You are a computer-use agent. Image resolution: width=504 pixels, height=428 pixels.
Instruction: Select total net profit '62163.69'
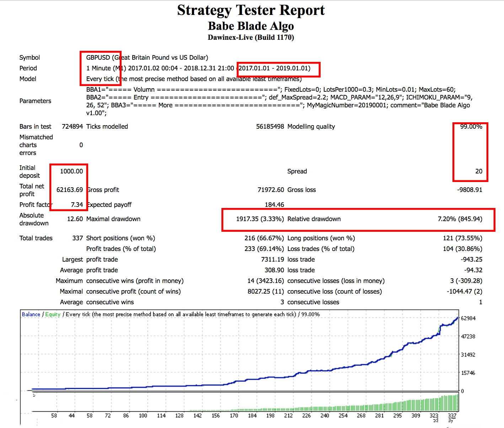tap(70, 190)
